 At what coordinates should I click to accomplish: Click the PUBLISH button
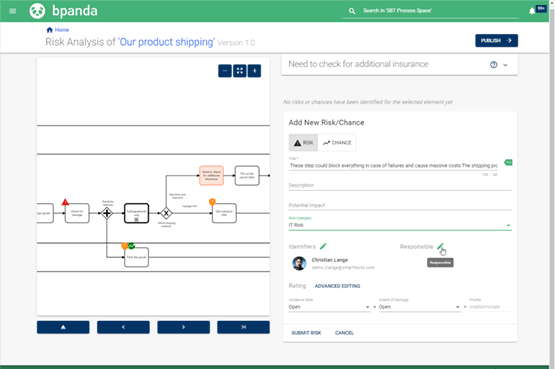496,41
